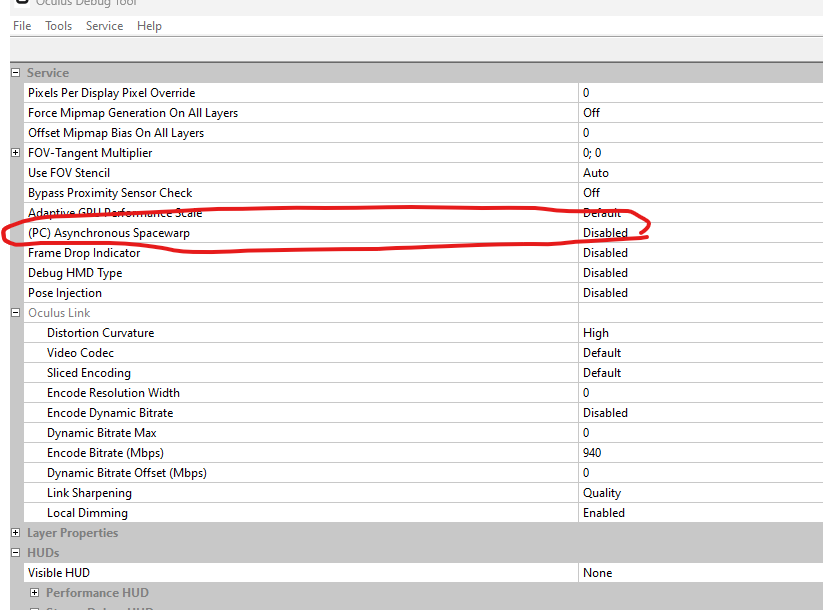
Task: Select the Encode Dynamic Bitrate label
Action: 110,413
